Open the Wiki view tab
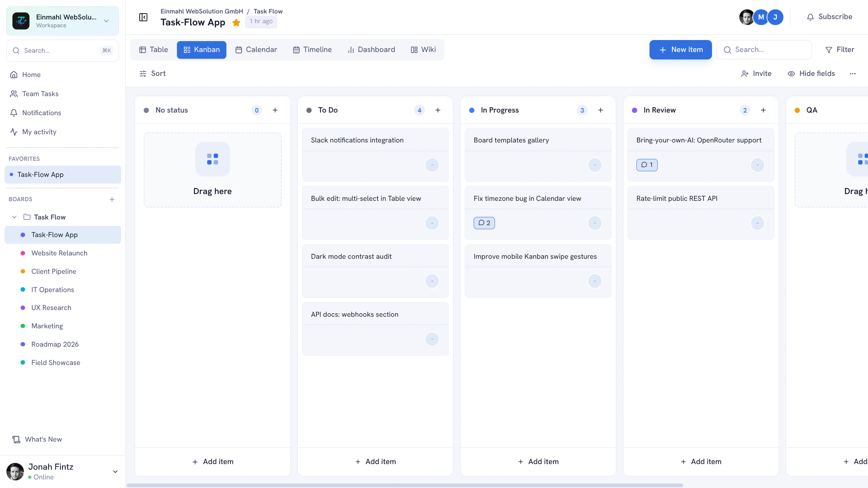This screenshot has width=868, height=488. coord(423,50)
